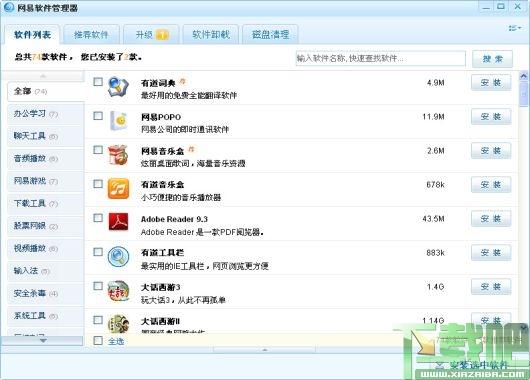Click the 678k size value
Image resolution: width=530 pixels, height=380 pixels.
tap(435, 185)
